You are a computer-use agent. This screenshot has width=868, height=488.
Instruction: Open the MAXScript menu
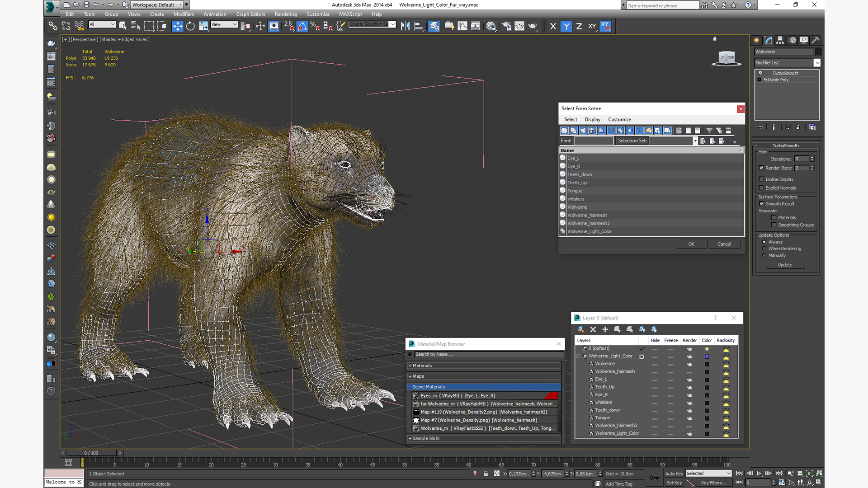pyautogui.click(x=350, y=14)
